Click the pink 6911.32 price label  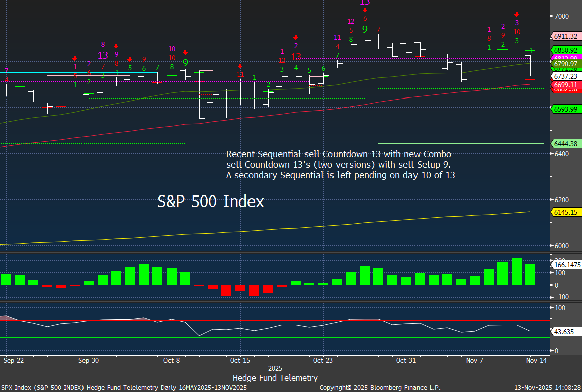565,36
